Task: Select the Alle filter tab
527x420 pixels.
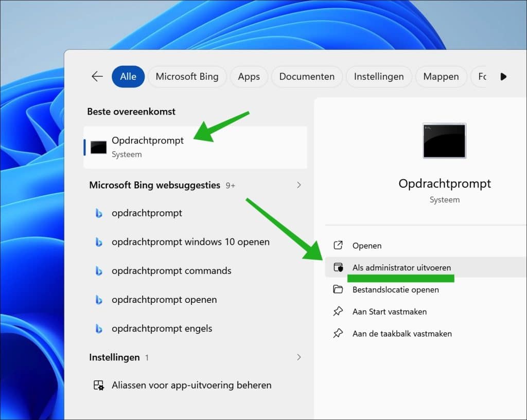Action: pos(128,77)
